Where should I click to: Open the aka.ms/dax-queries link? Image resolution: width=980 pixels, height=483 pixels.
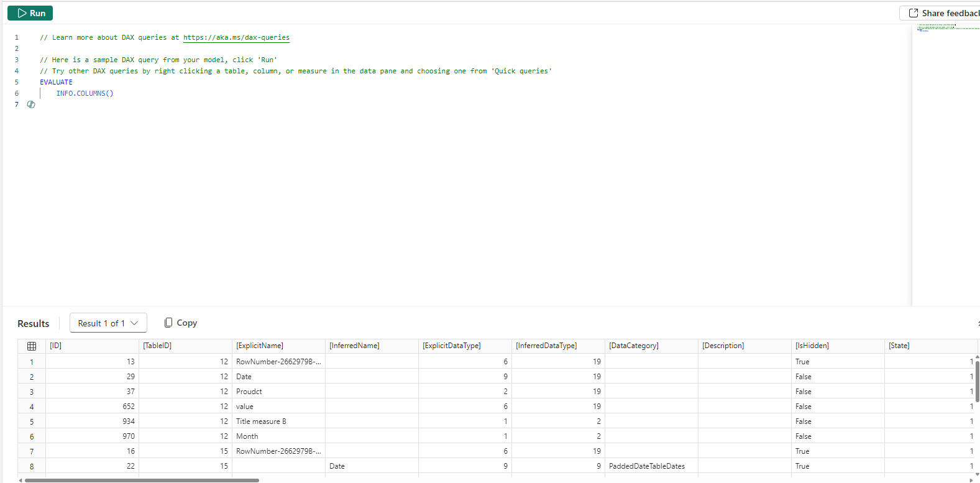tap(236, 37)
